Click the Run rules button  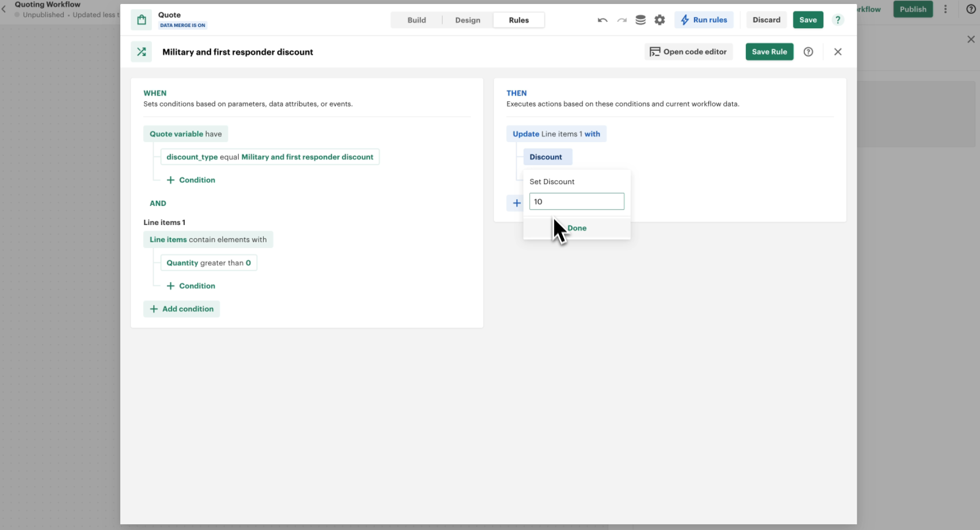coord(704,20)
